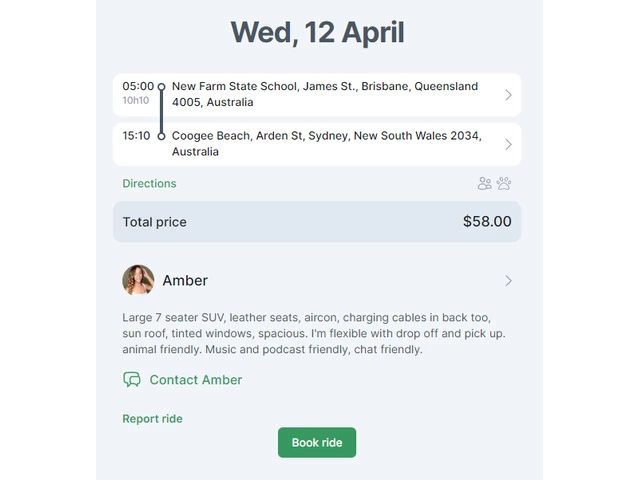Click the $58.00 price amount
Screen dimensions: 640x480
487,222
